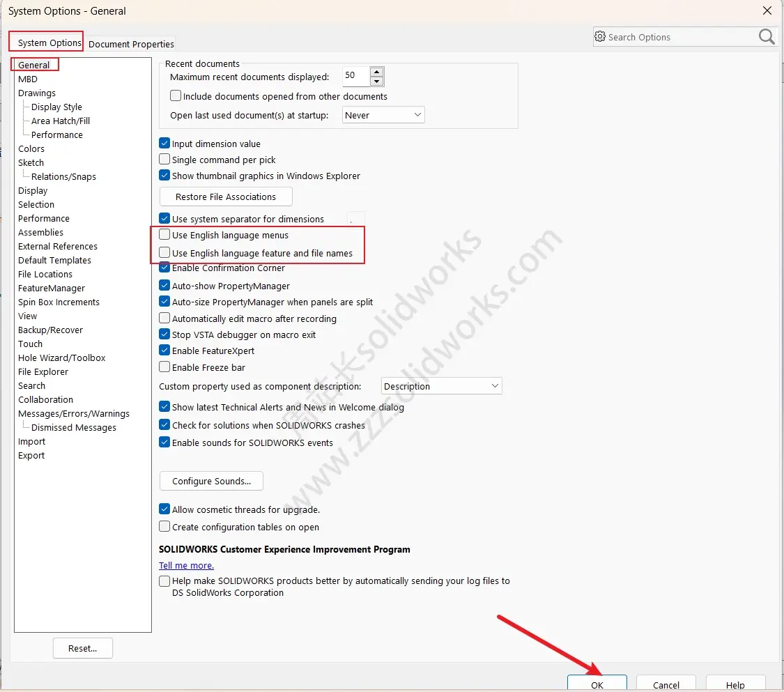
Task: Switch to the Document Properties tab
Action: (x=130, y=43)
